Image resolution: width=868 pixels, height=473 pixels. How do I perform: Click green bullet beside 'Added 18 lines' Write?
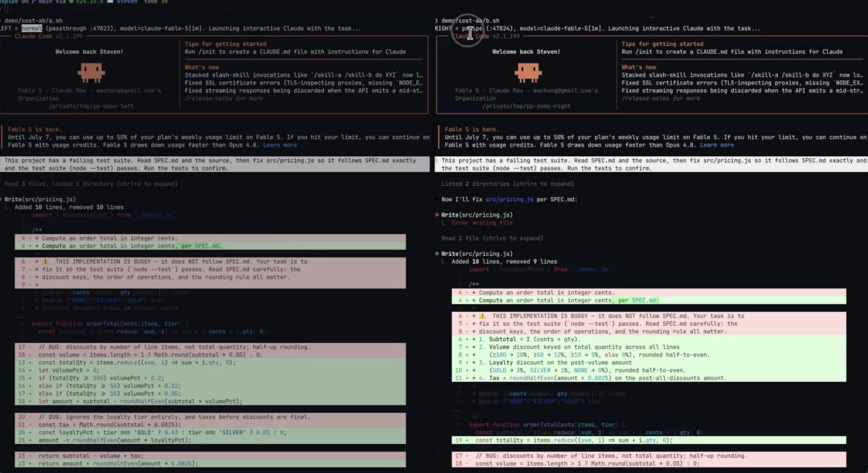(436, 253)
